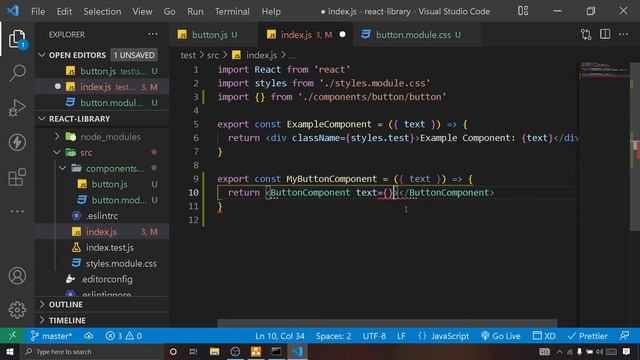Open button.js in Open Editors list
The width and height of the screenshot is (640, 360).
102,71
